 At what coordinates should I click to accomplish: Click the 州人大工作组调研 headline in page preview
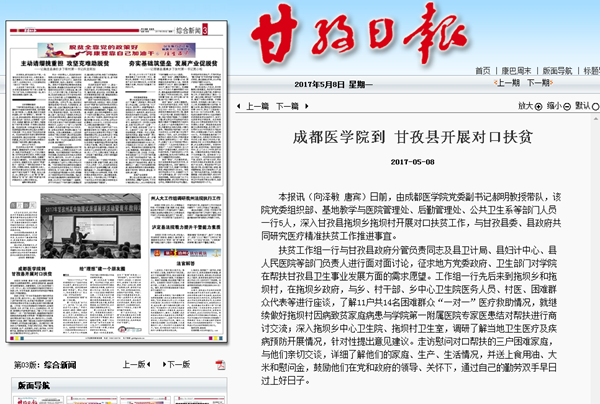coord(186,198)
